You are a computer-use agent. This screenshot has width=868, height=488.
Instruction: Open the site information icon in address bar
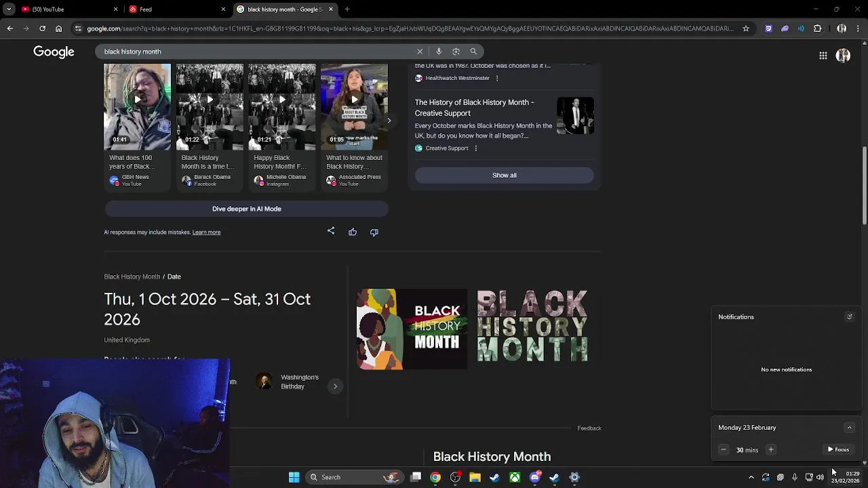(x=78, y=28)
